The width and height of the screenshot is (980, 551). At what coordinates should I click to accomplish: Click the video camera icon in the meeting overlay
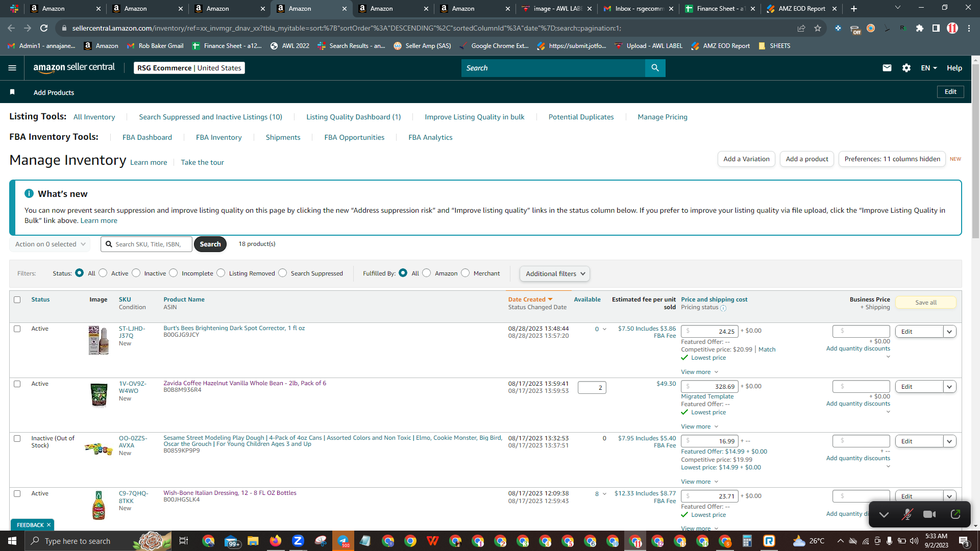(x=930, y=514)
